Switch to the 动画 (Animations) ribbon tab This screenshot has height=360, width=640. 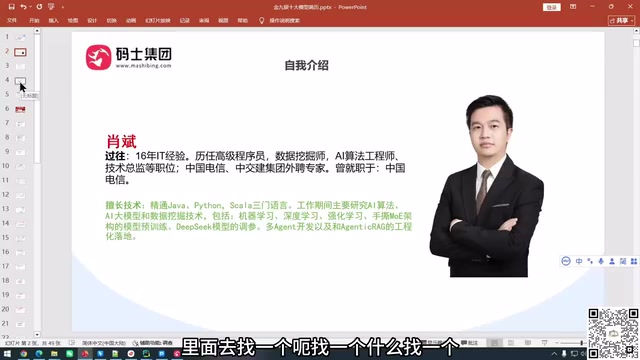[131, 20]
